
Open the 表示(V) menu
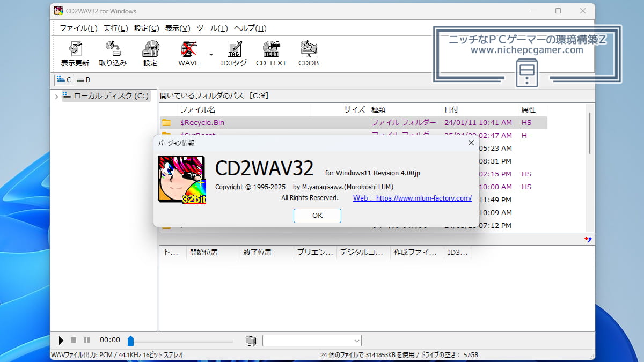(178, 28)
